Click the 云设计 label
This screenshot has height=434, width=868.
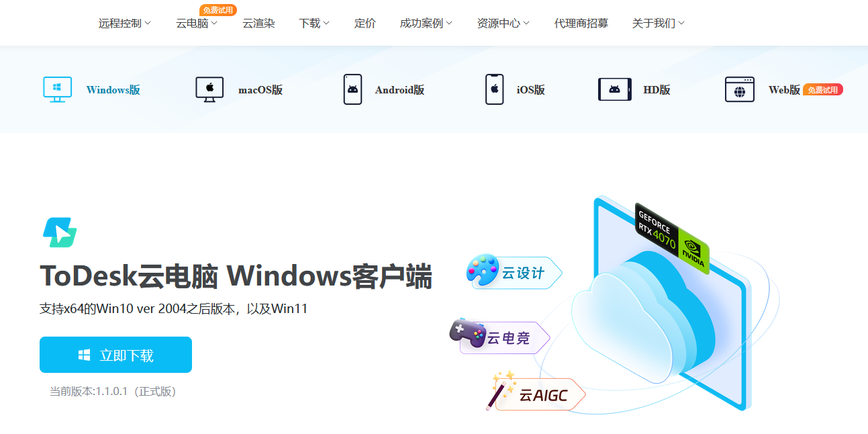click(x=524, y=273)
